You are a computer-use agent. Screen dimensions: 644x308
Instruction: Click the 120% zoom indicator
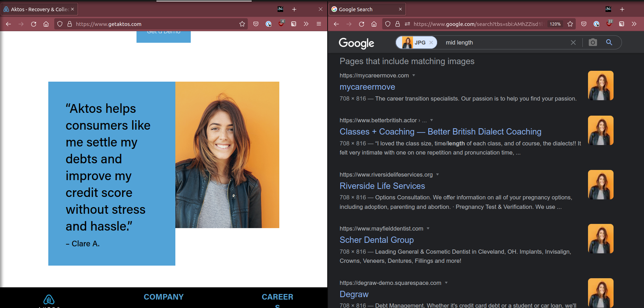coord(555,24)
